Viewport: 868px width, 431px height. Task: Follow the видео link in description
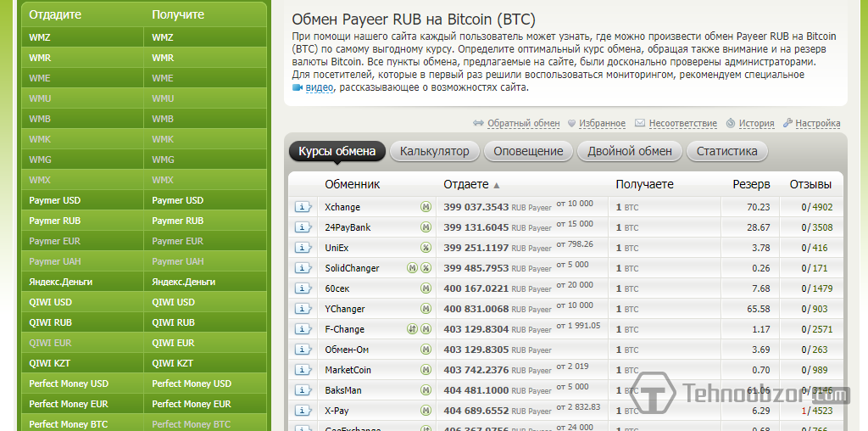[320, 87]
